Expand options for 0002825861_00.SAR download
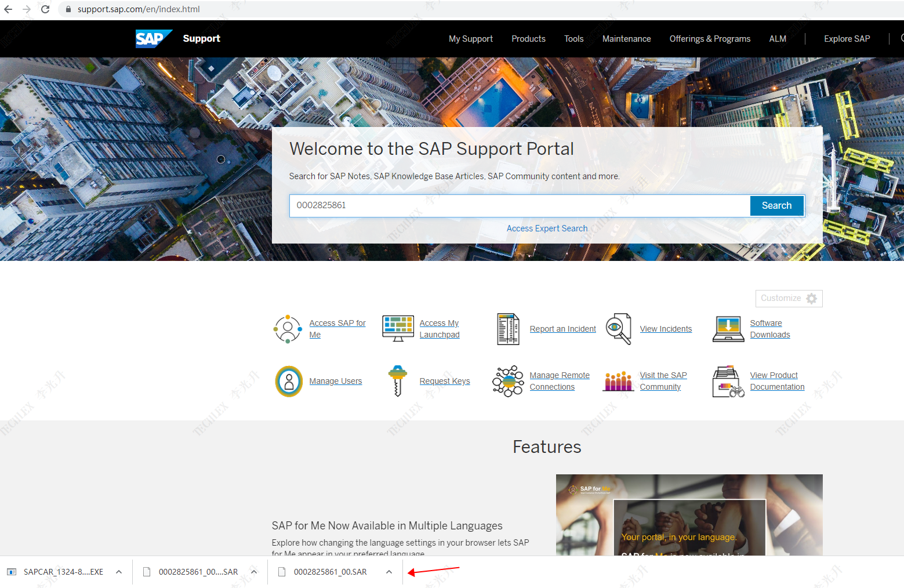 coord(389,572)
